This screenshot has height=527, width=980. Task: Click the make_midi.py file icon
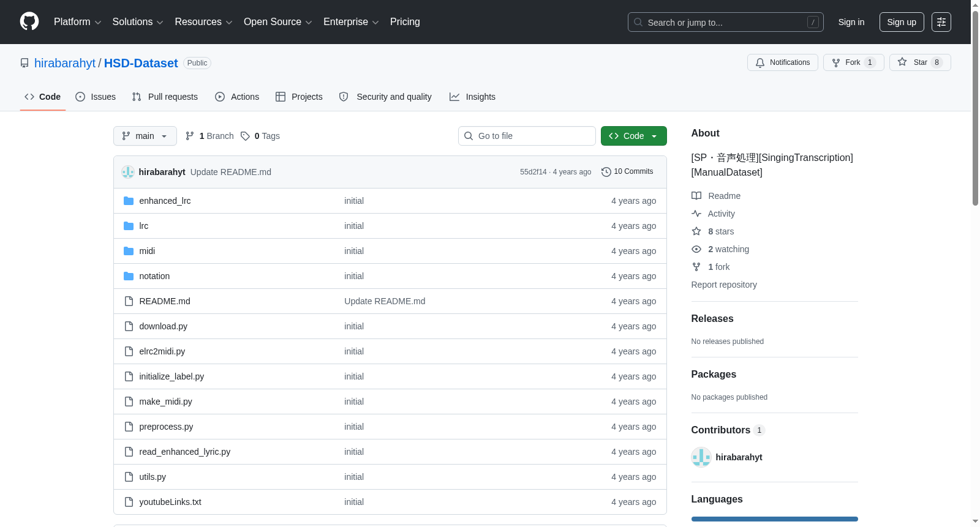click(129, 402)
